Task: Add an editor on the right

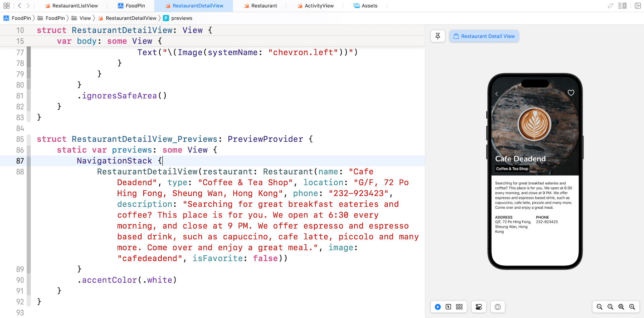Action: click(638, 6)
